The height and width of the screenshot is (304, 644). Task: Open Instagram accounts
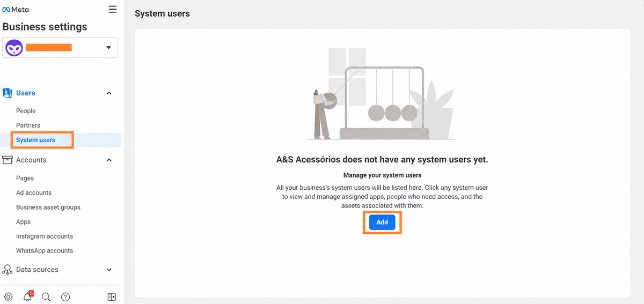pos(45,236)
